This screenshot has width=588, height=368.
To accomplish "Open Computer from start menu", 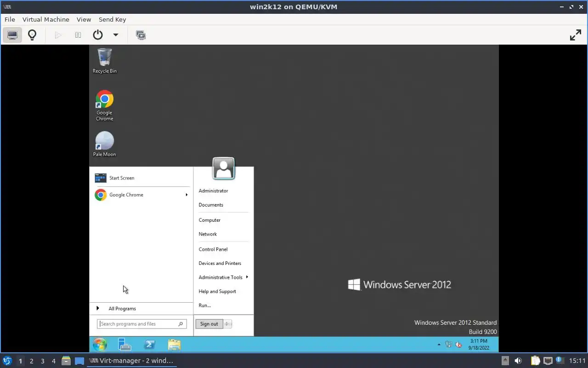I will point(209,220).
